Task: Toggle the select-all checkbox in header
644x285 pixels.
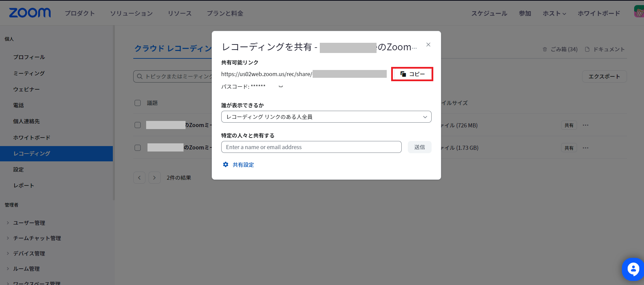Action: (138, 103)
